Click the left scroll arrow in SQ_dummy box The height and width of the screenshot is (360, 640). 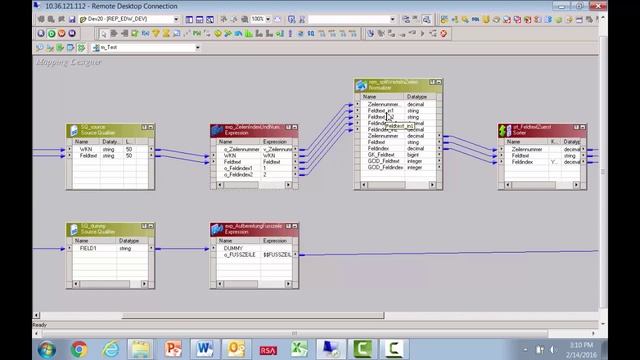tap(76, 284)
